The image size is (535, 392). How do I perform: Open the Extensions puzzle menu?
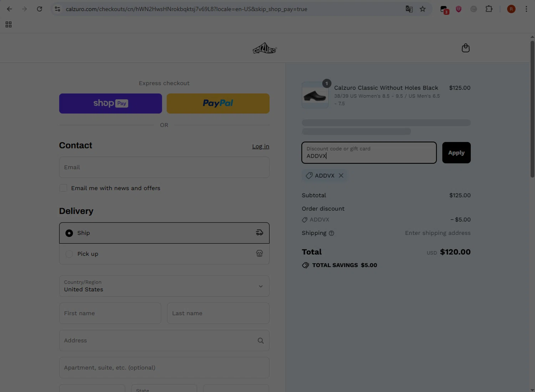(489, 9)
